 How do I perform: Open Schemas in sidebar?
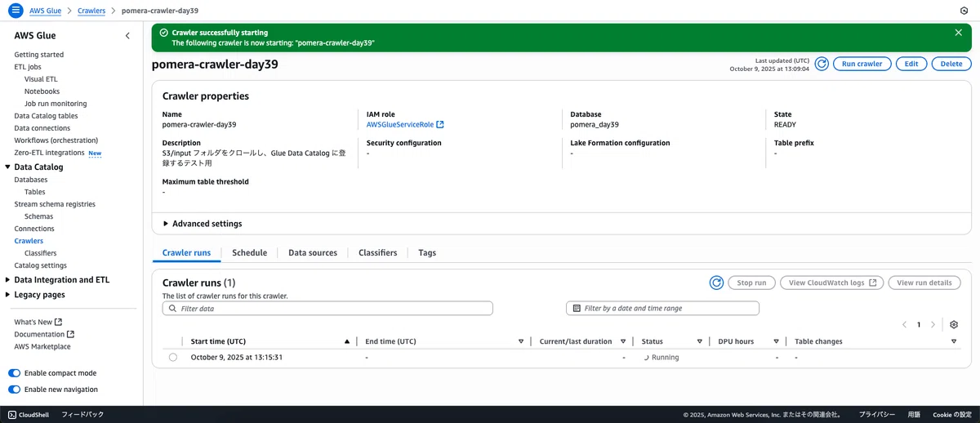point(38,216)
